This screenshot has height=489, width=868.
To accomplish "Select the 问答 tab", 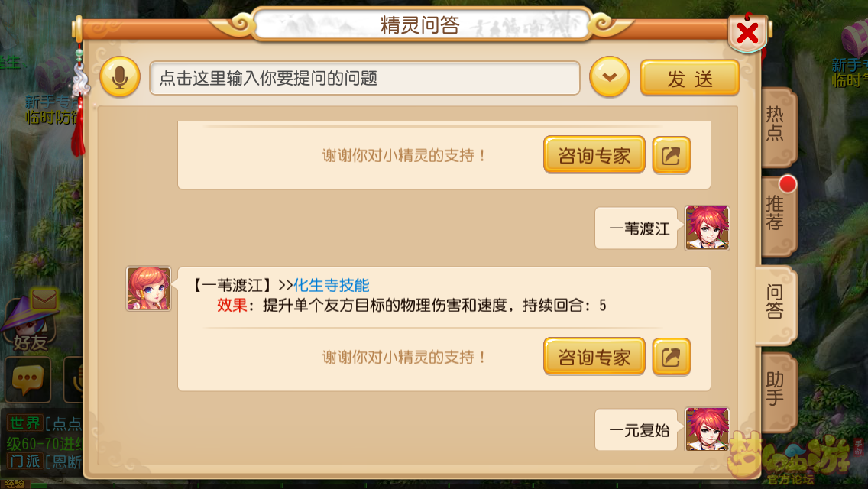I will pyautogui.click(x=775, y=303).
